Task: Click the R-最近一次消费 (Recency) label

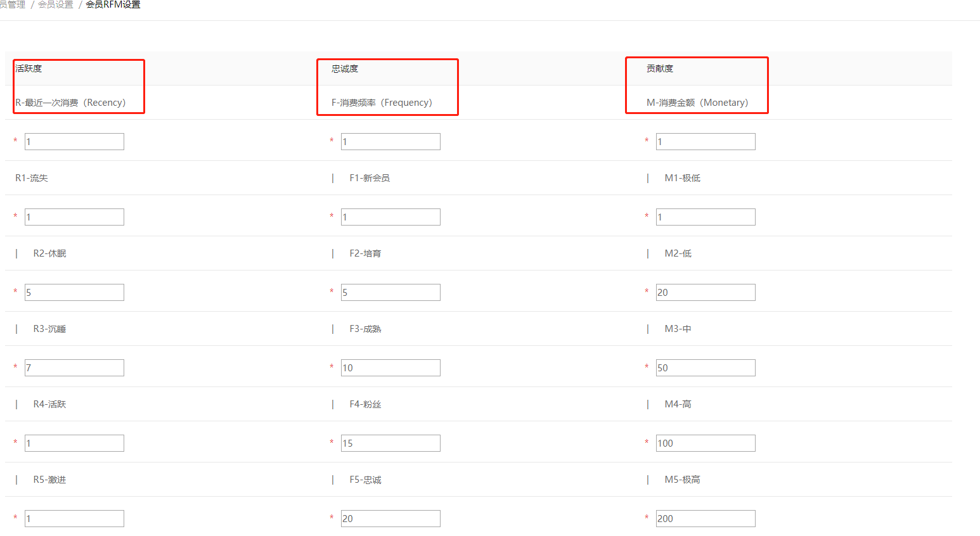Action: pyautogui.click(x=70, y=103)
